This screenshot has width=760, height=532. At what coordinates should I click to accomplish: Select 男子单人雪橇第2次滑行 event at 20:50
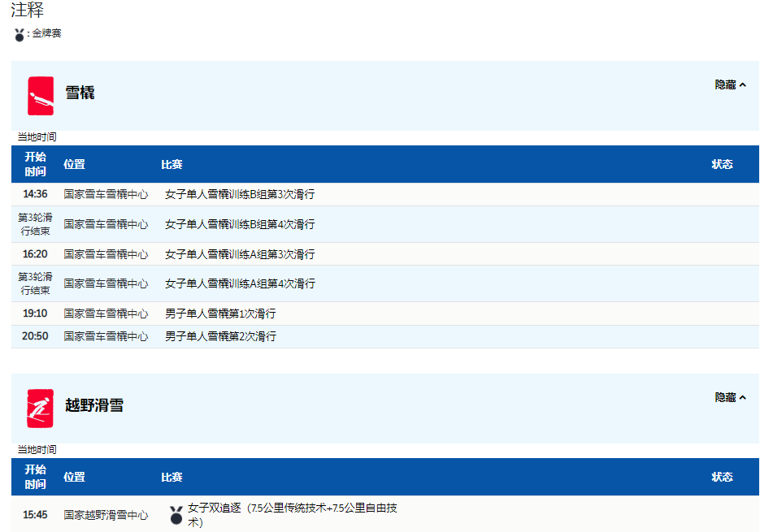[x=220, y=336]
